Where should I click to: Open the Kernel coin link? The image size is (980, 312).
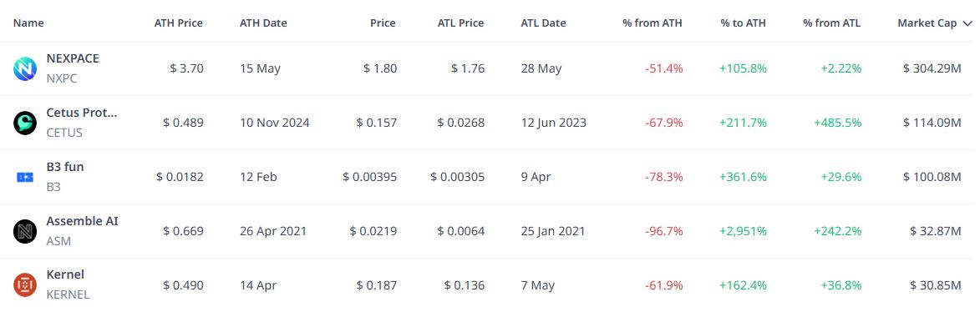coord(65,274)
